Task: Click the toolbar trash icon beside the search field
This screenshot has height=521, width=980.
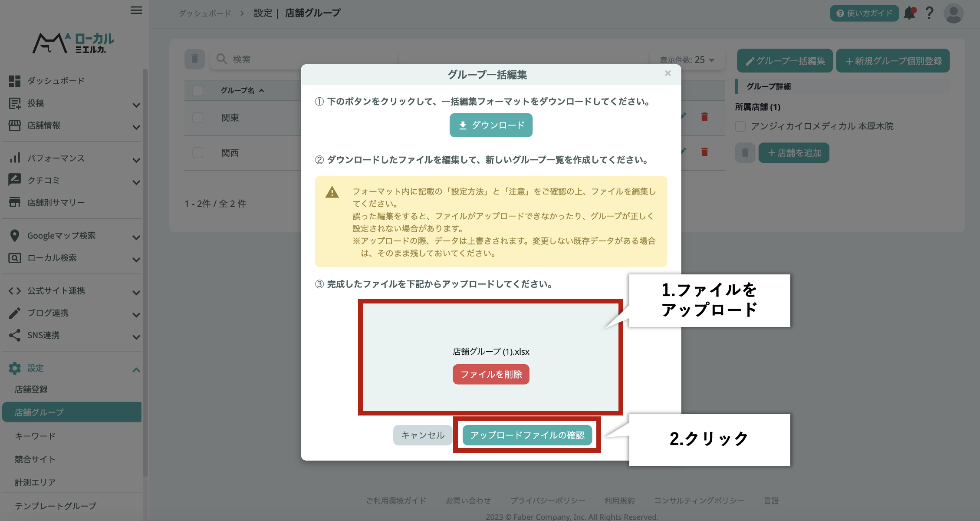Action: pyautogui.click(x=194, y=59)
